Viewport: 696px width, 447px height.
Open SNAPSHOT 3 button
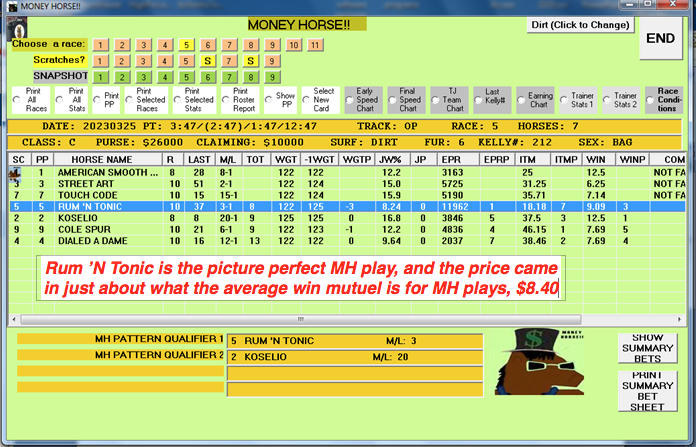click(143, 77)
